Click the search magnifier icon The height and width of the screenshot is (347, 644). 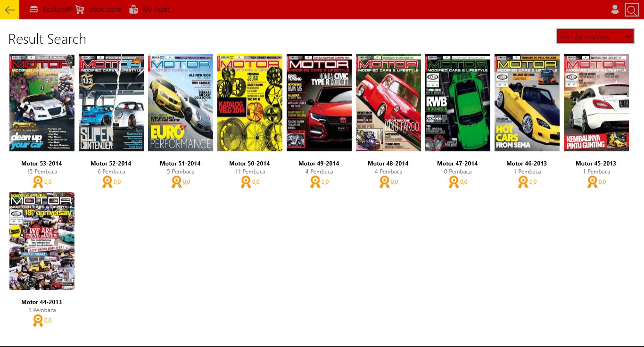[x=632, y=10]
